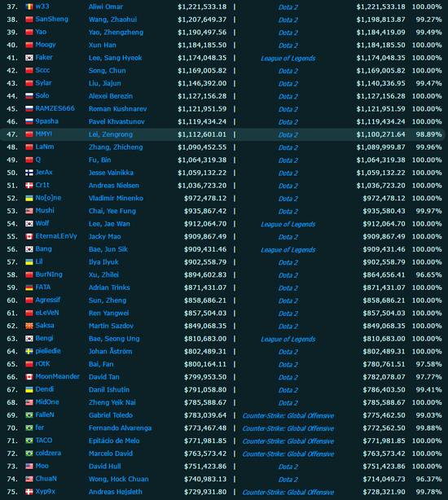Click the South Korea flag beside Faker
The image size is (448, 500).
point(29,58)
